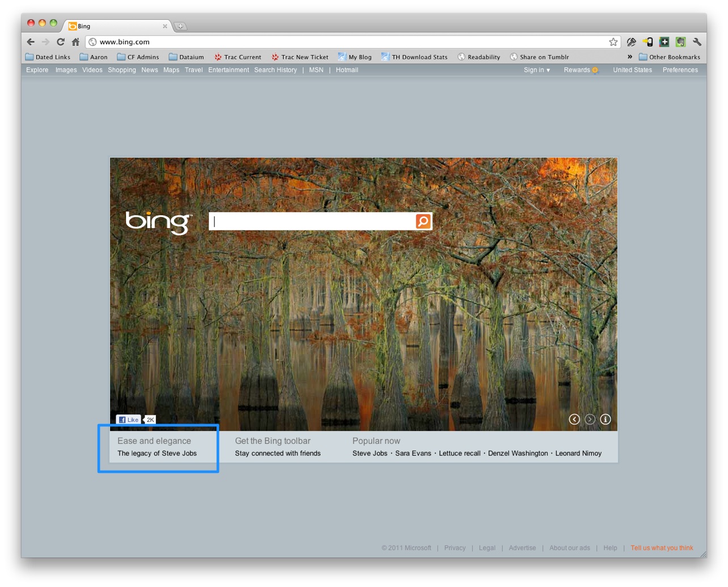
Task: Open the browser home page button
Action: 75,42
